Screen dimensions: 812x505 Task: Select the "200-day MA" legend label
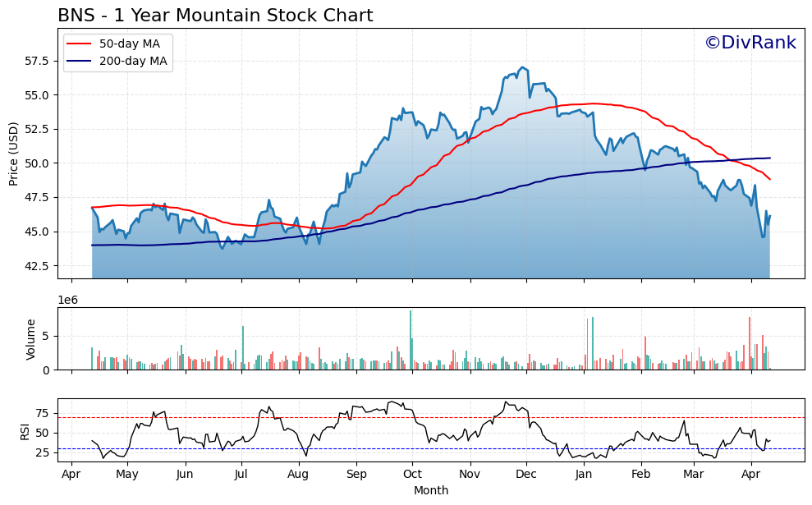(x=133, y=61)
